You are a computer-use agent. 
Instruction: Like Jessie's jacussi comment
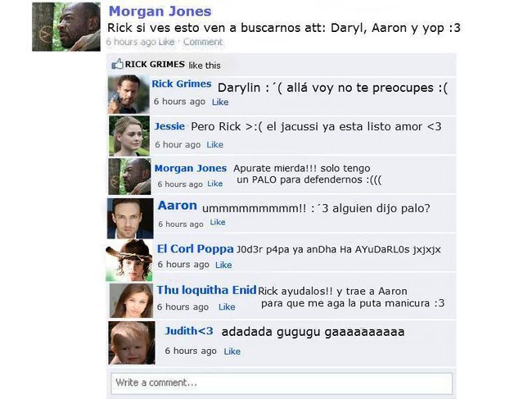[x=214, y=145]
